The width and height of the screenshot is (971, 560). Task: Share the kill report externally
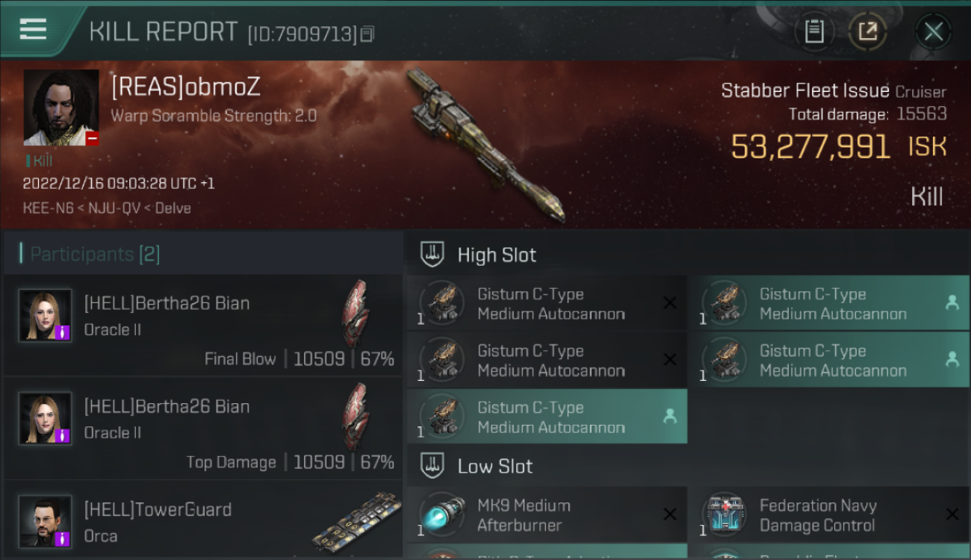(868, 31)
